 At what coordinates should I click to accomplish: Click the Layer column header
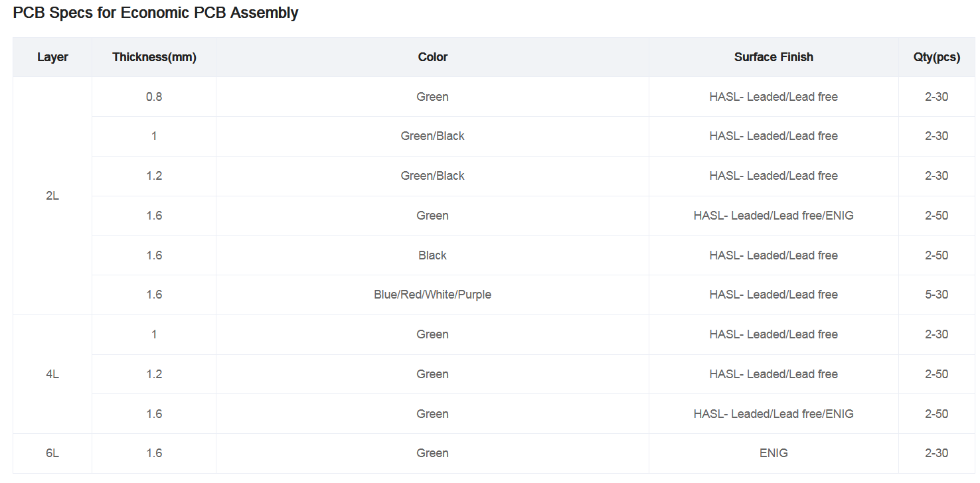point(52,57)
